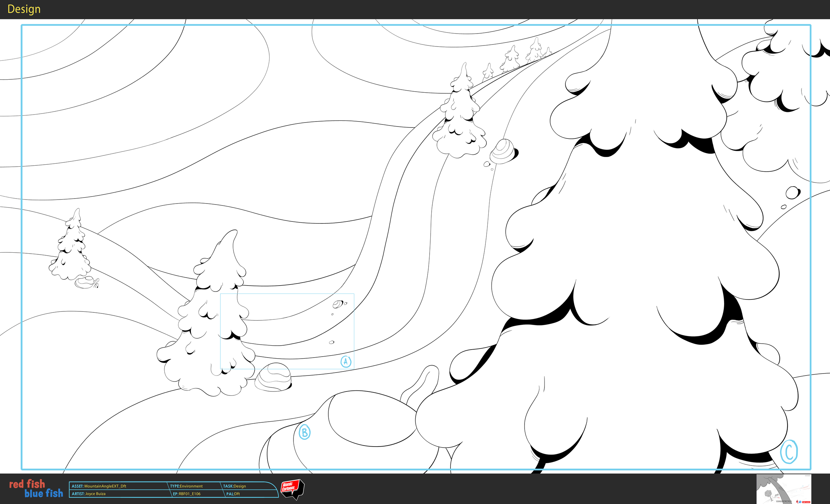
Task: Click the thin blue rectangle region A outline
Action: [287, 294]
